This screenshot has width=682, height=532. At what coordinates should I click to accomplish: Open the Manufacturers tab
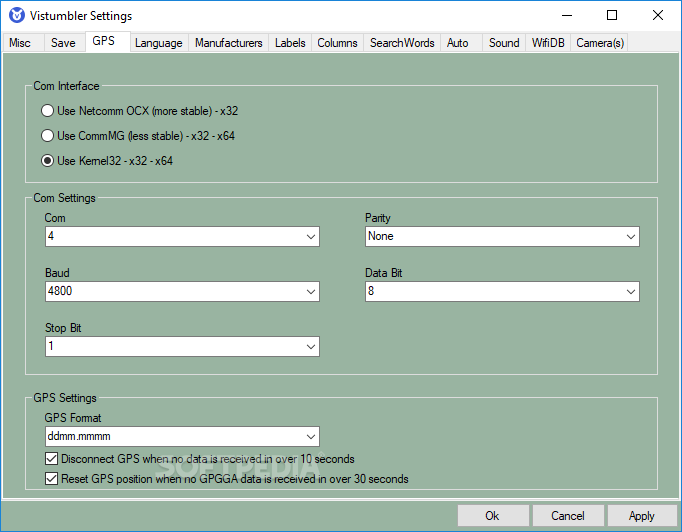(x=228, y=43)
